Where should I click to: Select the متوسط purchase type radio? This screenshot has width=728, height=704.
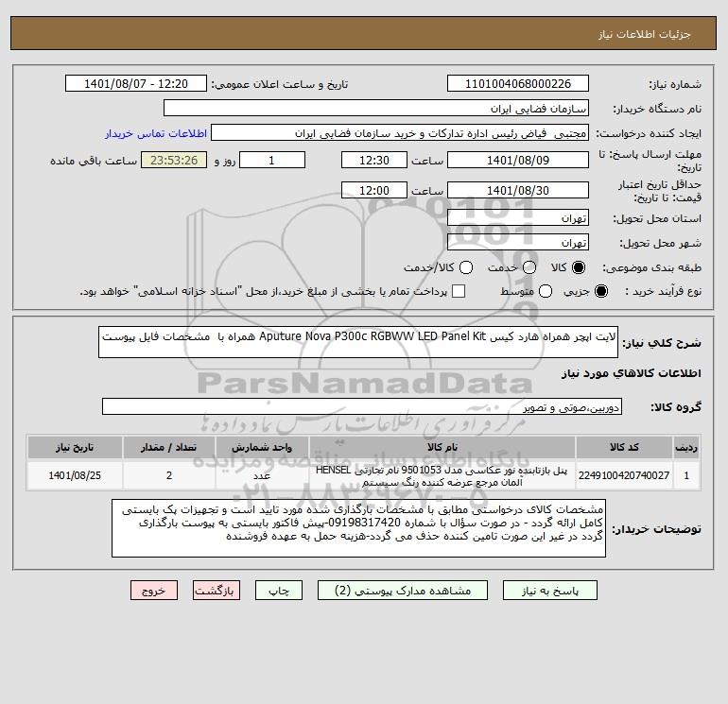[546, 291]
